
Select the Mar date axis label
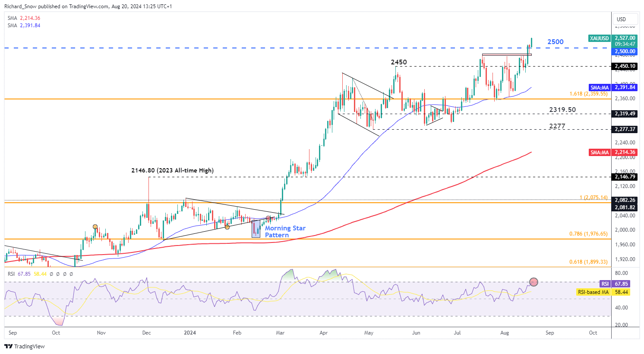pos(280,333)
